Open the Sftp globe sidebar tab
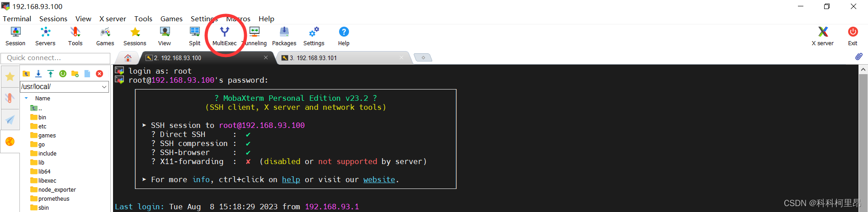This screenshot has width=868, height=212. tap(10, 141)
